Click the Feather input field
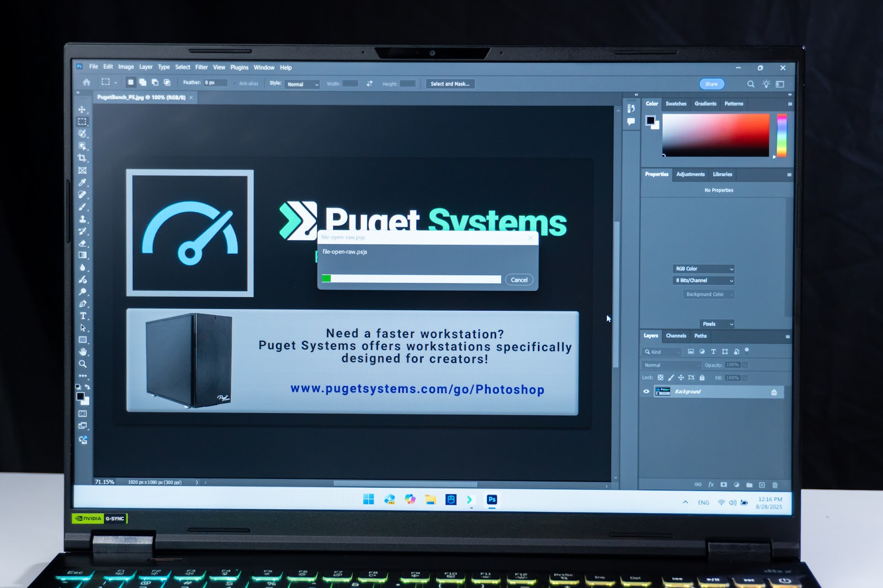883x588 pixels. (x=215, y=83)
